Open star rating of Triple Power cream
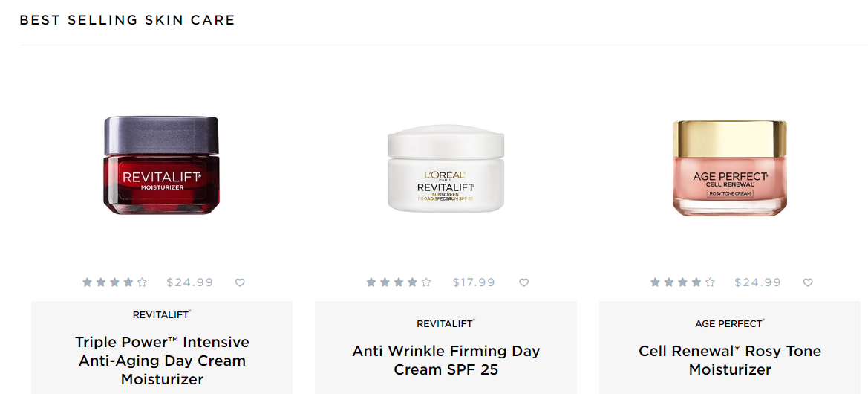This screenshot has width=868, height=394. [114, 282]
